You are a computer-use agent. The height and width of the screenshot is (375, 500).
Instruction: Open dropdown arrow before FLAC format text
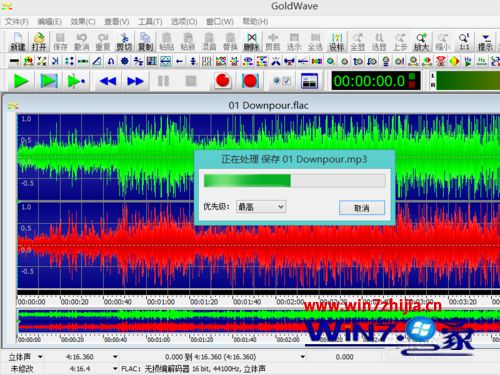(115, 368)
